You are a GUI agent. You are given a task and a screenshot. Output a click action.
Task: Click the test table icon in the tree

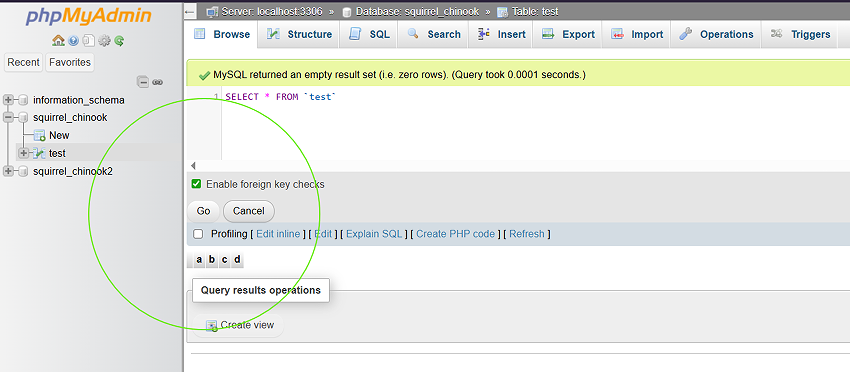tap(40, 153)
